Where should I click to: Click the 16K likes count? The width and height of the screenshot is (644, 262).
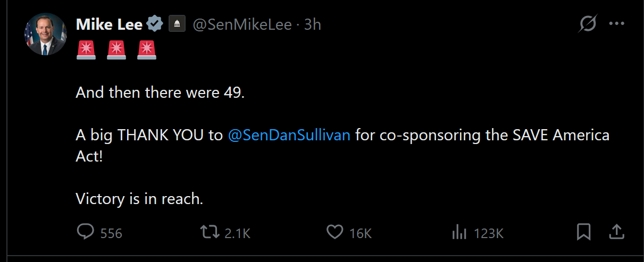coord(361,233)
